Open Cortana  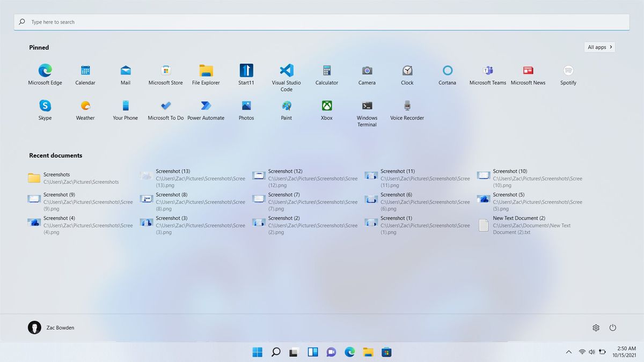click(x=447, y=71)
